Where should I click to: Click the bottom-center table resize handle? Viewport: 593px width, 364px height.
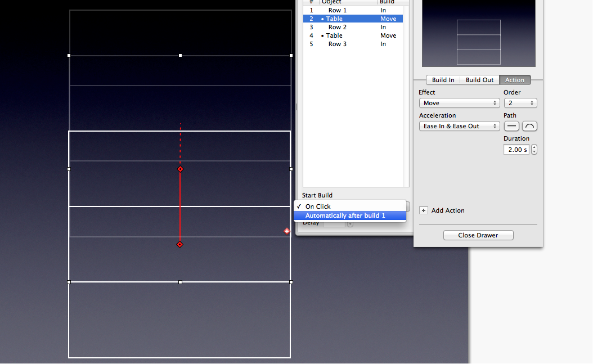(x=180, y=282)
